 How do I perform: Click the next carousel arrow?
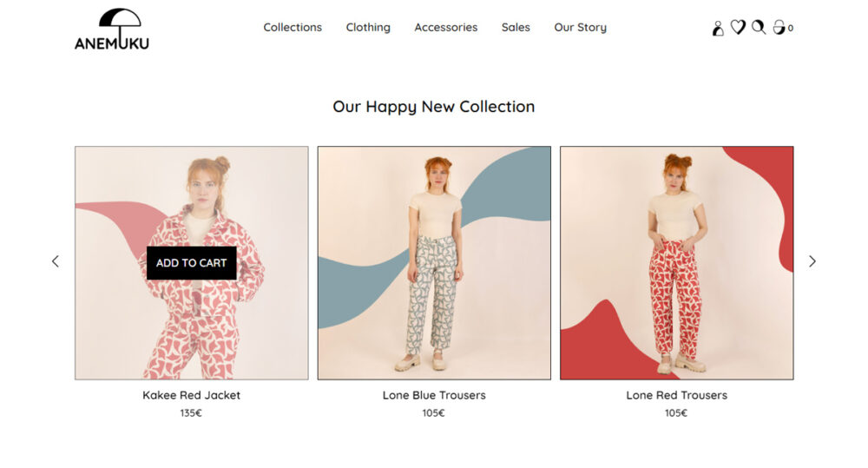(812, 261)
